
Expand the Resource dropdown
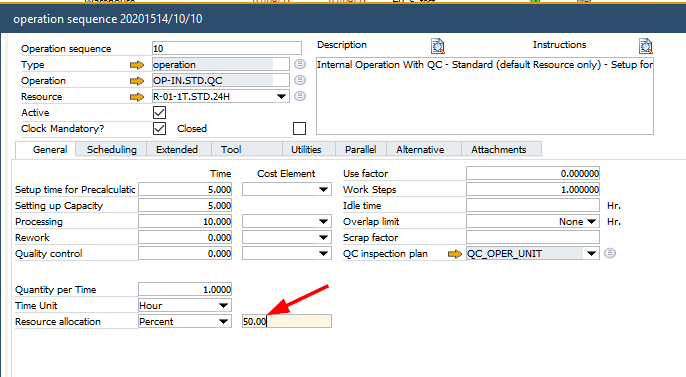(281, 97)
